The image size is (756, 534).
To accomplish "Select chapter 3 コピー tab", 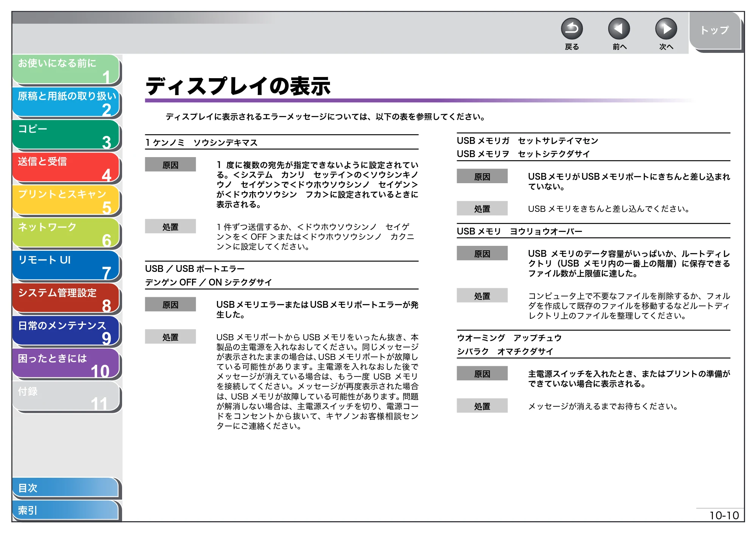I will coord(66,135).
